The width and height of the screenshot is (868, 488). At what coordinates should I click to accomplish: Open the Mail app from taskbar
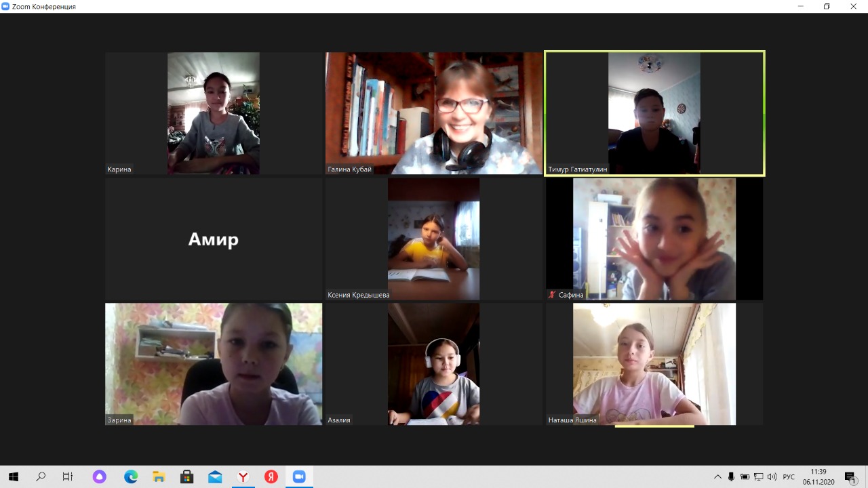(215, 476)
